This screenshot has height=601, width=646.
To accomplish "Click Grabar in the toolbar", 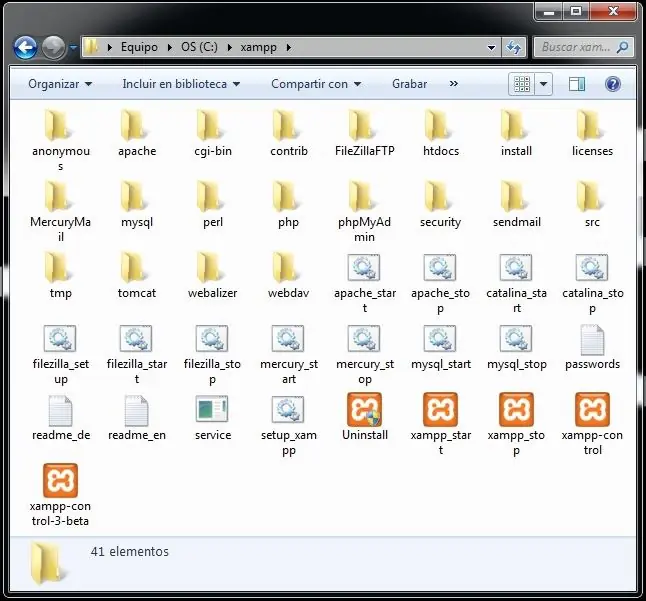I will tap(409, 84).
